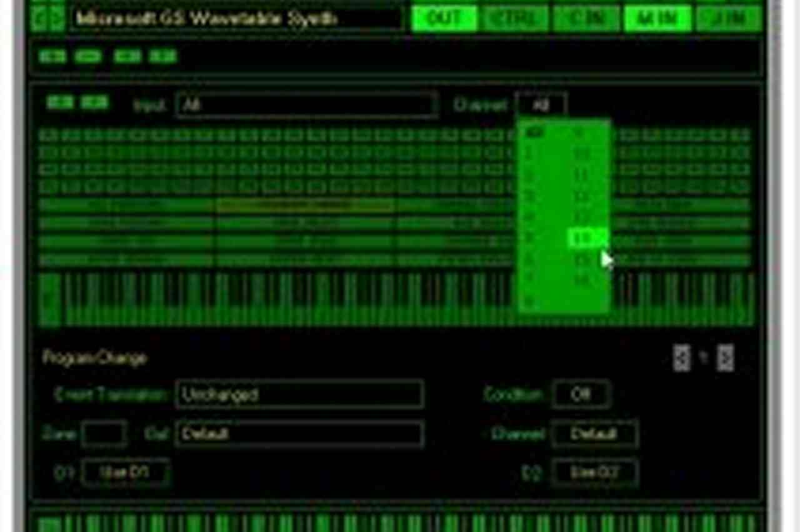Click the first small icon below device name
The image size is (800, 532).
(52, 56)
